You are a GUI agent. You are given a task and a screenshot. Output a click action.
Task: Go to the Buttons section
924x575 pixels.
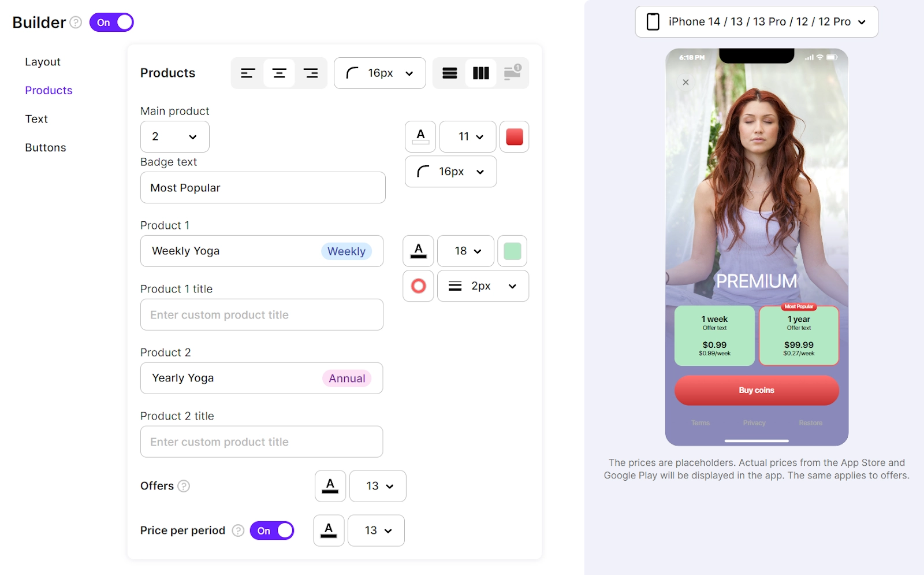coord(46,147)
